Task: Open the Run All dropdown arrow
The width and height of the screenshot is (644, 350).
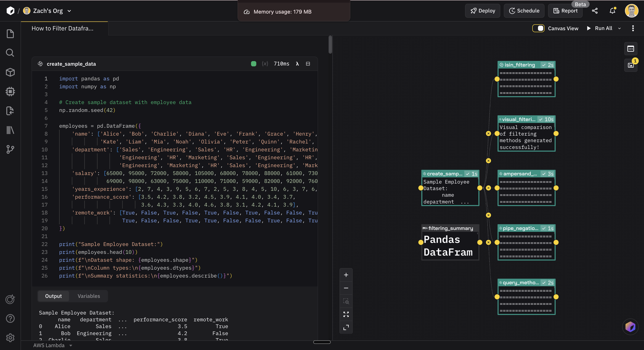Action: pyautogui.click(x=620, y=28)
